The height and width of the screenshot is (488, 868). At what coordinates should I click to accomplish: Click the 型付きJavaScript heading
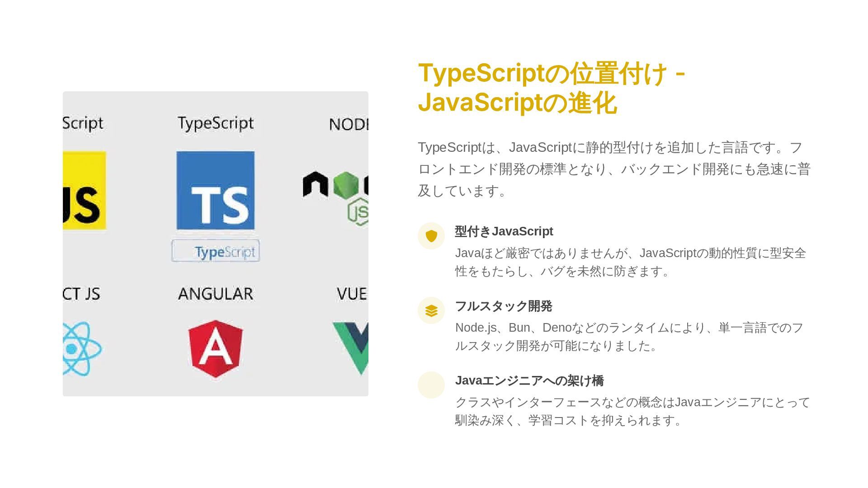(x=504, y=231)
